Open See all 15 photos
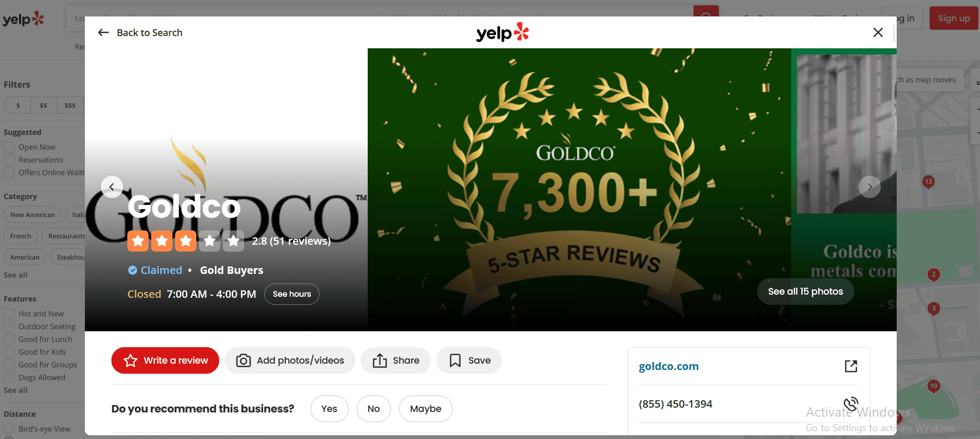This screenshot has height=439, width=980. coord(805,291)
